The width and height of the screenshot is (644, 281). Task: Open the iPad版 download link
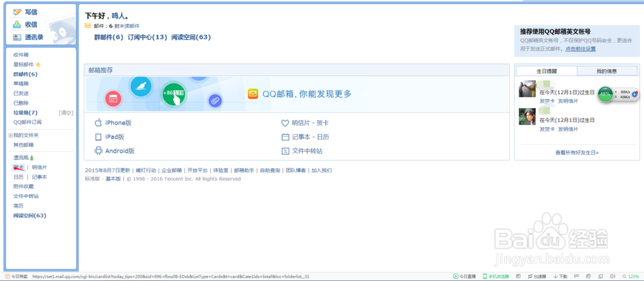point(115,137)
